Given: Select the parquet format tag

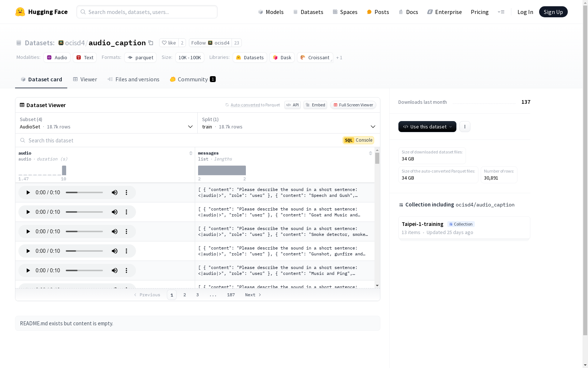Looking at the screenshot, I should coord(140,57).
